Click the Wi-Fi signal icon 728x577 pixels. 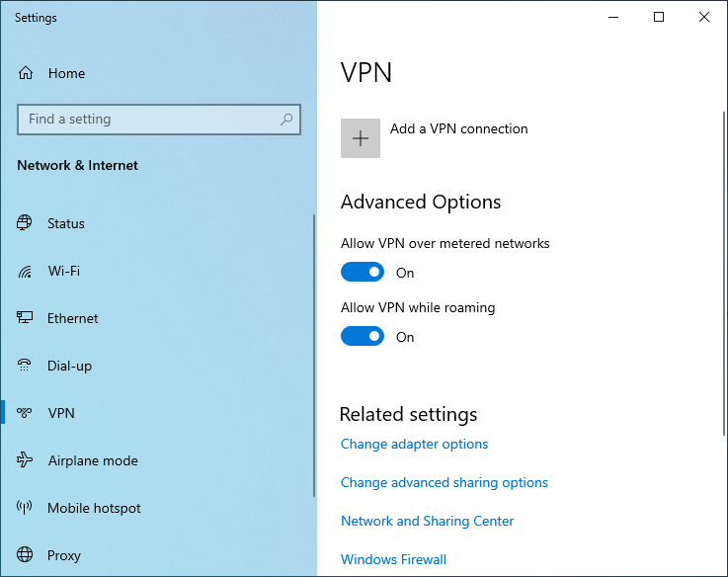(x=26, y=271)
